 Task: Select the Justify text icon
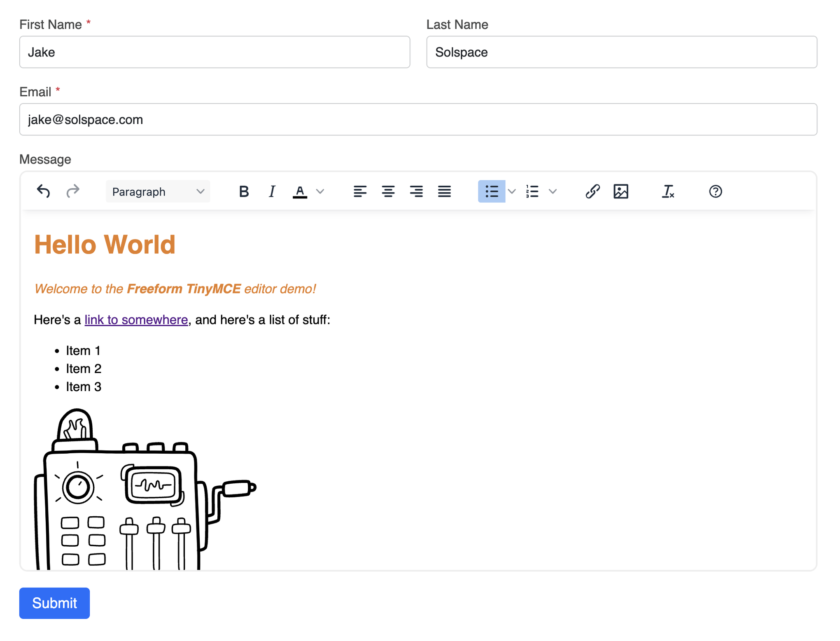(x=444, y=191)
